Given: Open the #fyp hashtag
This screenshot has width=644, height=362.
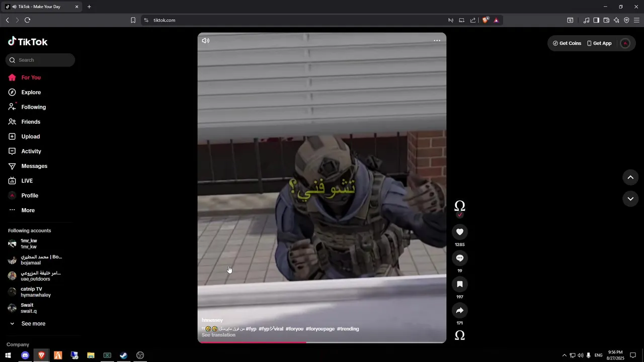Looking at the screenshot, I should point(251,329).
